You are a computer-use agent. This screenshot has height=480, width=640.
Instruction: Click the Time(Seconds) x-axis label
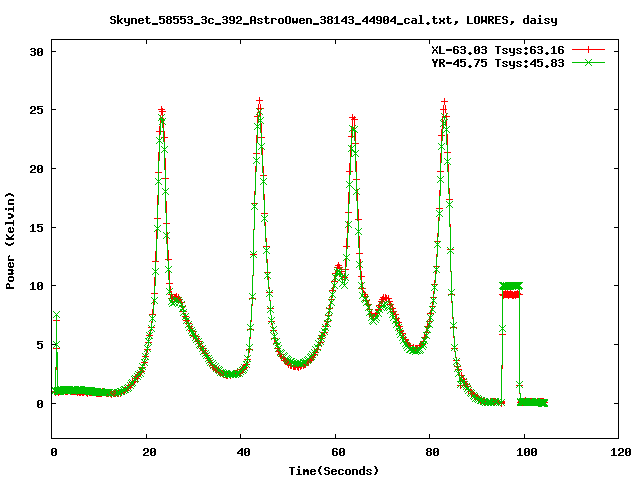coord(334,471)
